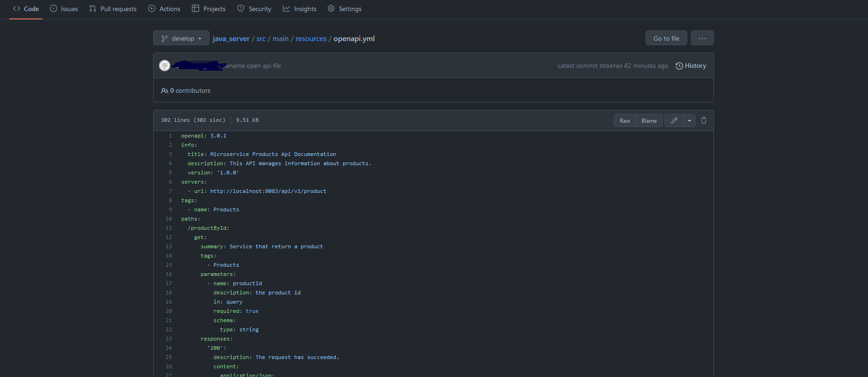View the file in Raw mode
This screenshot has height=377, width=868.
(x=624, y=120)
